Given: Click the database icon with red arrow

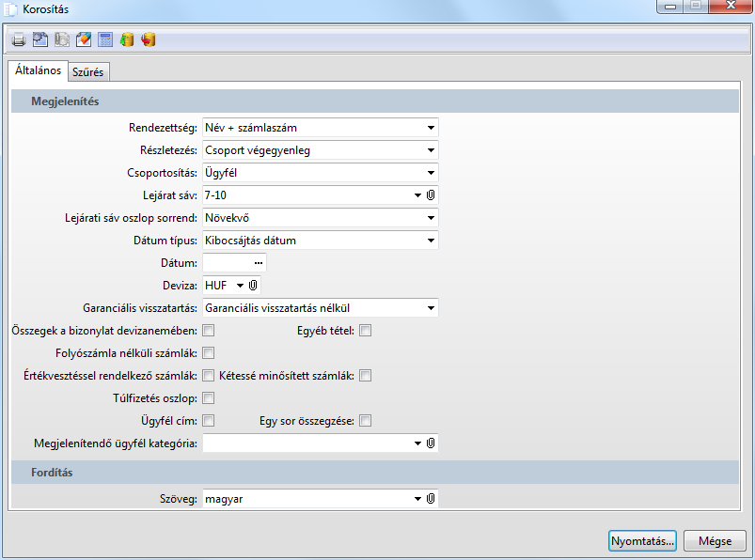Looking at the screenshot, I should (149, 39).
